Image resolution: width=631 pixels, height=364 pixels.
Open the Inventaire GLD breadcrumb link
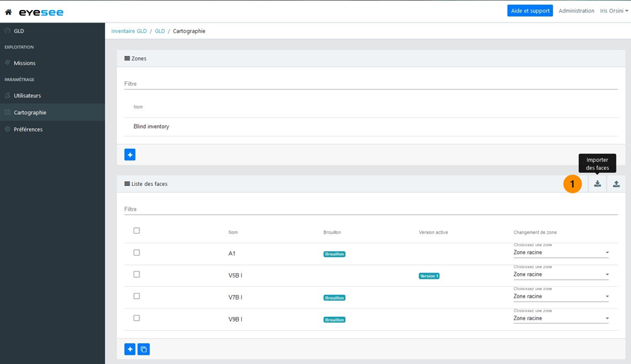tap(129, 31)
